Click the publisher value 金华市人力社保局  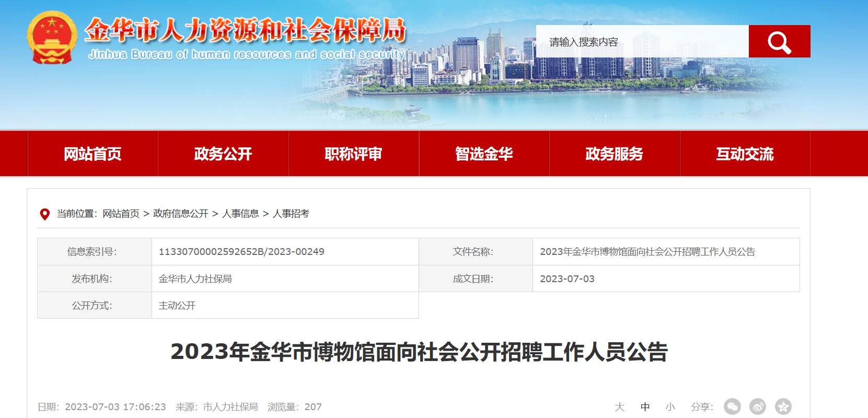[195, 279]
